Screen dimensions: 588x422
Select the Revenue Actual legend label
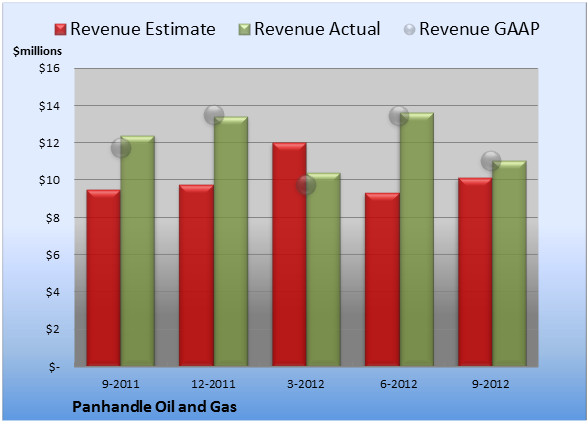pyautogui.click(x=317, y=29)
